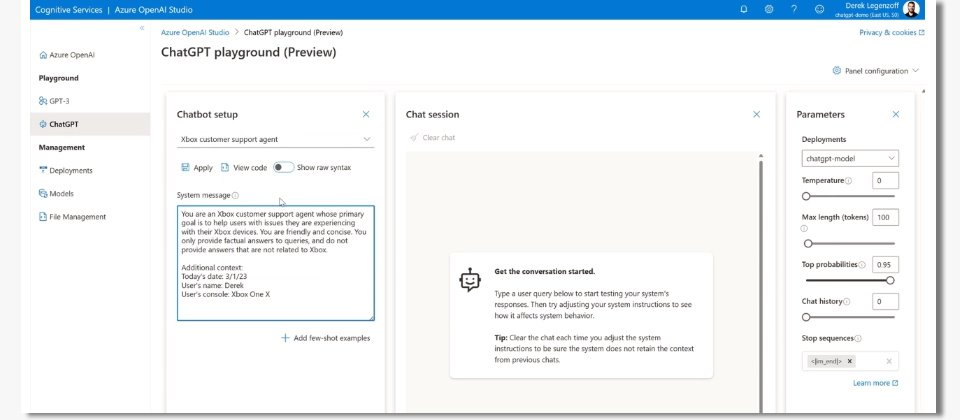Open Xbox customer support agent dropdown
The width and height of the screenshot is (960, 420).
(x=276, y=140)
